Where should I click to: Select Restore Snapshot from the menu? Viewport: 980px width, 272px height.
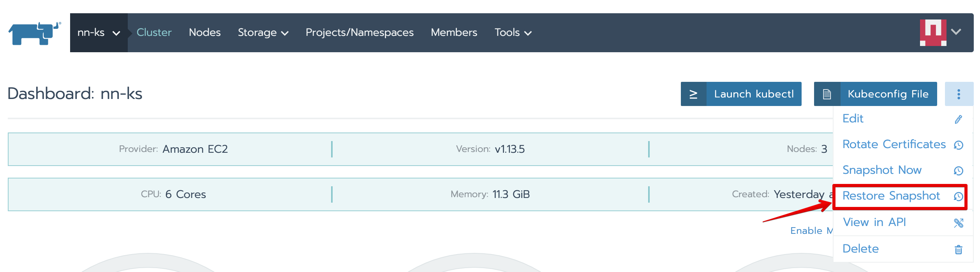pos(891,196)
